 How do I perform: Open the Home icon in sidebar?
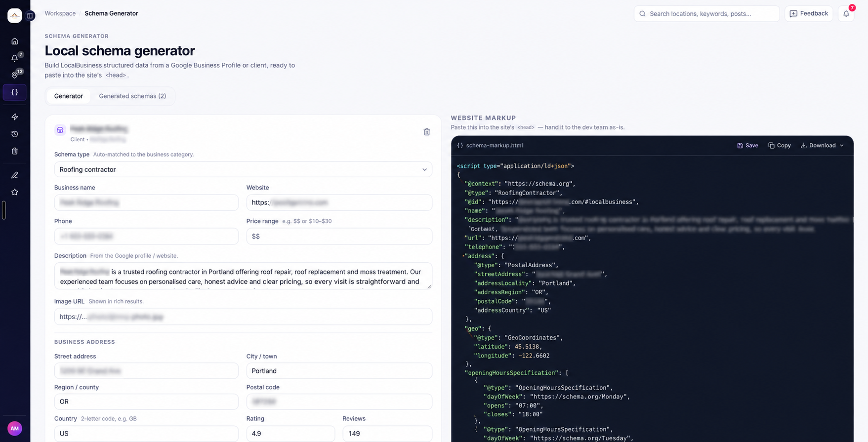point(15,41)
